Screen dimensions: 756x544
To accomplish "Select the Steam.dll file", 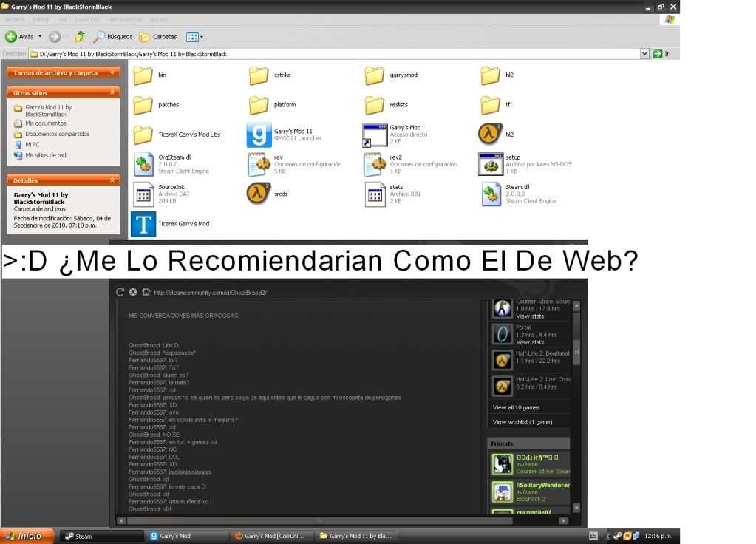I will [x=491, y=194].
